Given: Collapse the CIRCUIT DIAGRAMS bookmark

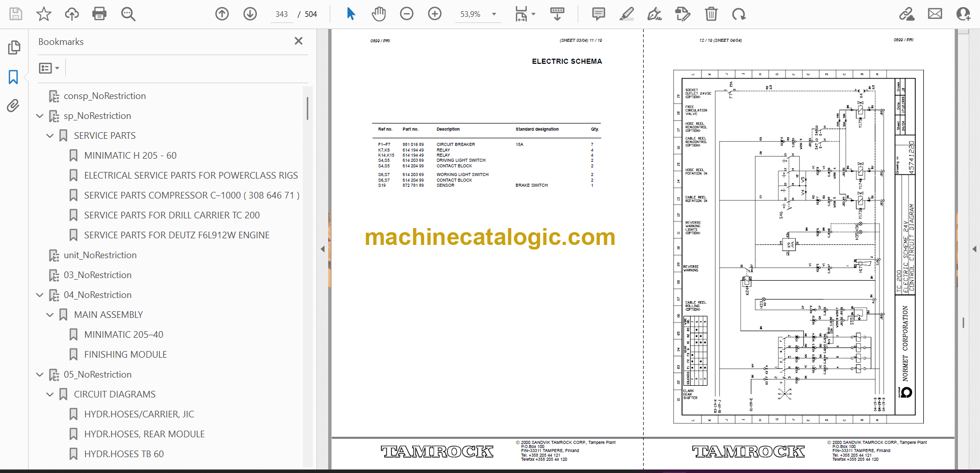Looking at the screenshot, I should [50, 394].
